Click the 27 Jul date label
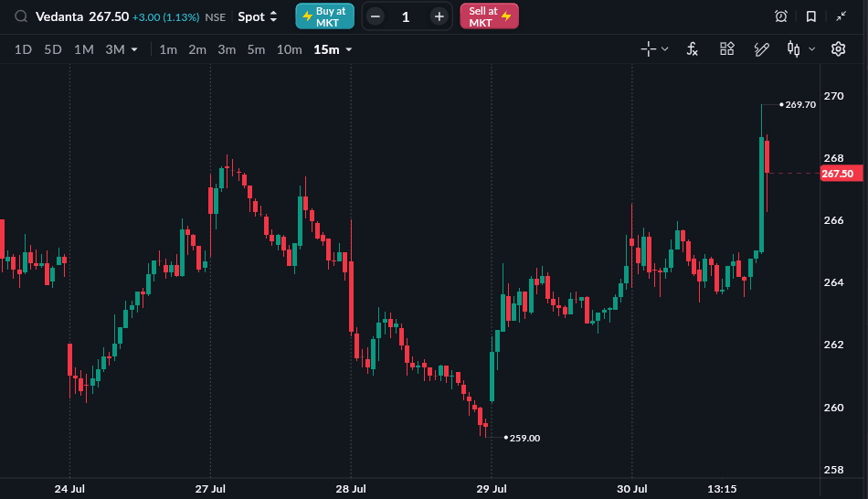The image size is (868, 499). click(x=210, y=489)
